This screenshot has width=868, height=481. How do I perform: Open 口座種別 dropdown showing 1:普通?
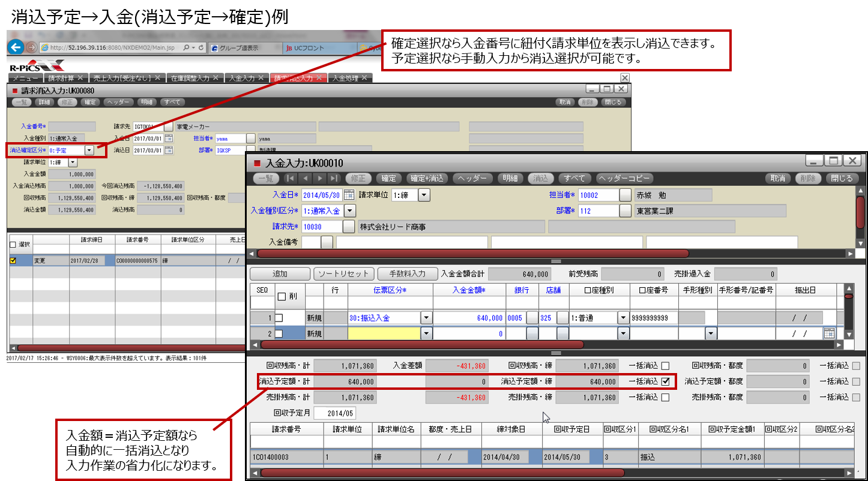click(x=623, y=318)
